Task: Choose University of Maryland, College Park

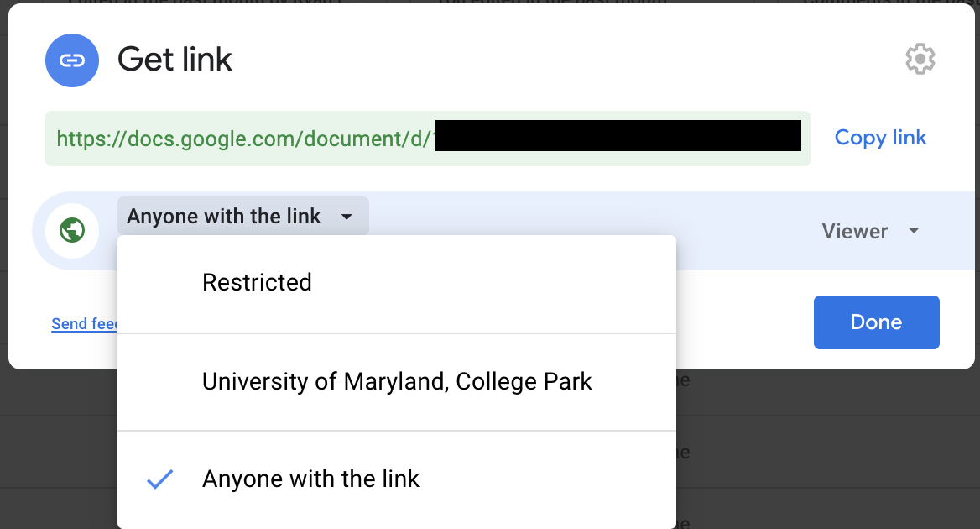Action: (x=397, y=382)
